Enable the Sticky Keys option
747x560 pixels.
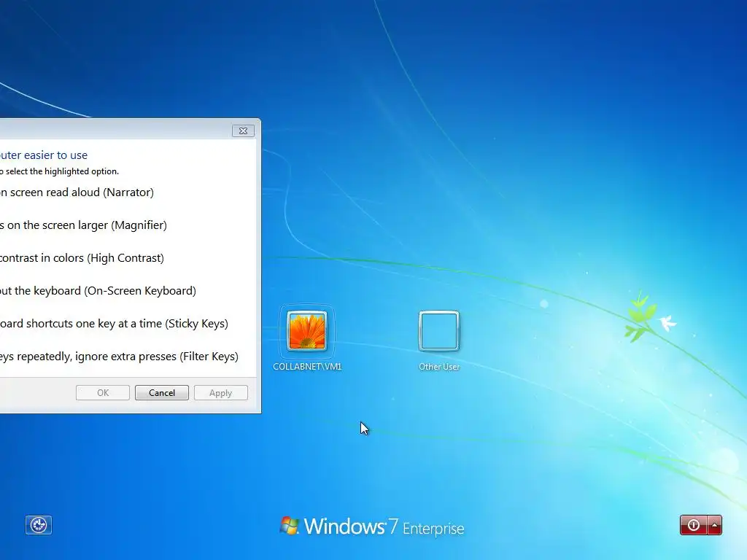coord(114,324)
